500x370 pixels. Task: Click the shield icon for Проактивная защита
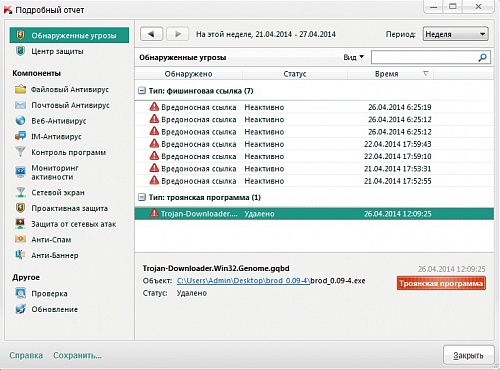21,208
